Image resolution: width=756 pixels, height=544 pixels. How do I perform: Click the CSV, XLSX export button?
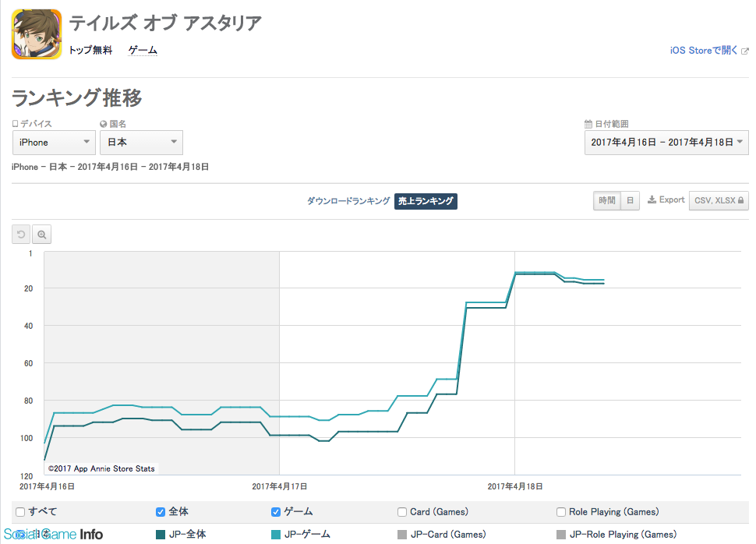719,200
